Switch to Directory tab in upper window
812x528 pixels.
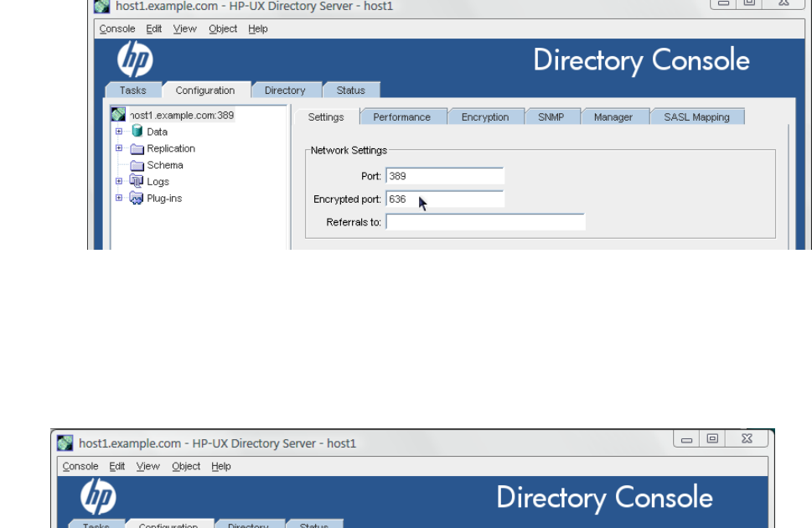pos(286,91)
